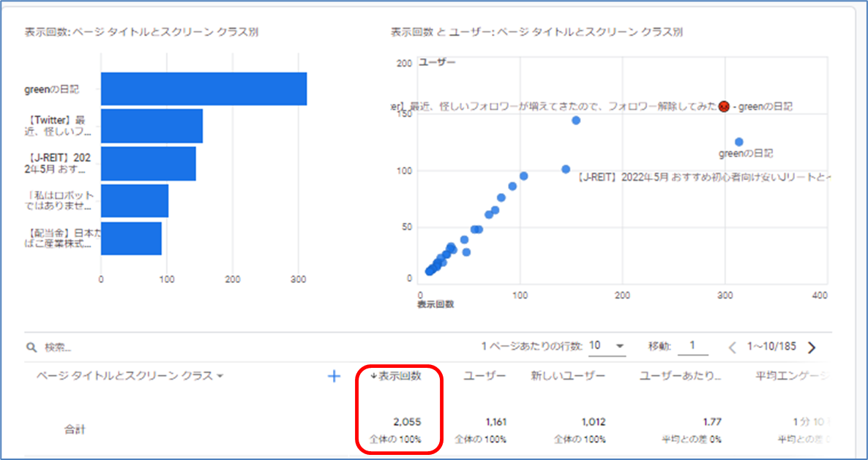Go to previous page of results
This screenshot has width=868, height=460.
point(733,347)
